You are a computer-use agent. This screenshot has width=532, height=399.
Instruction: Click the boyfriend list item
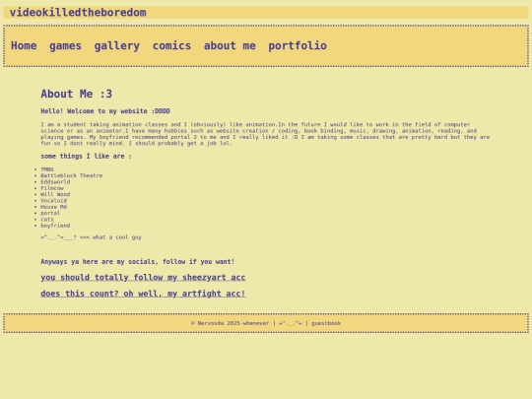55,226
